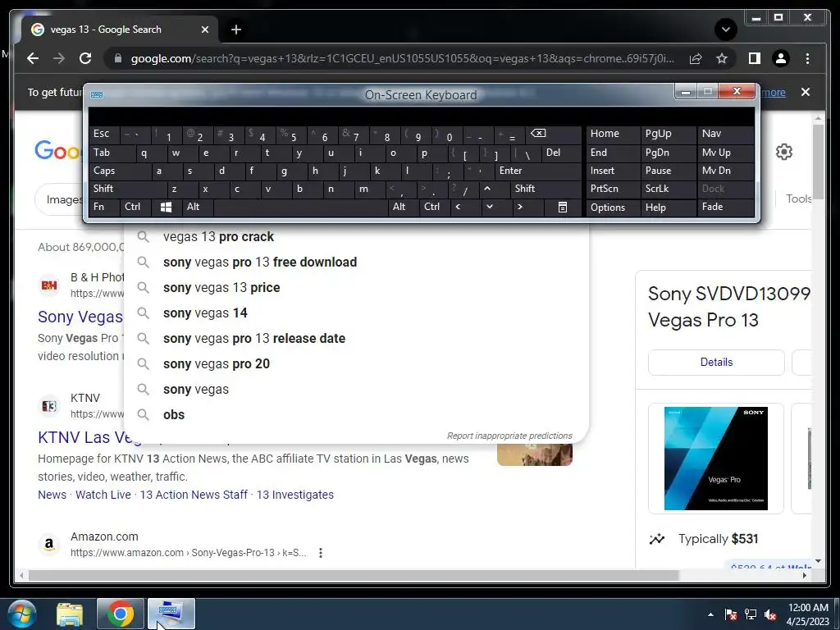This screenshot has width=840, height=630.
Task: Select the 'sony vegas' suggestion
Action: pos(356,390)
